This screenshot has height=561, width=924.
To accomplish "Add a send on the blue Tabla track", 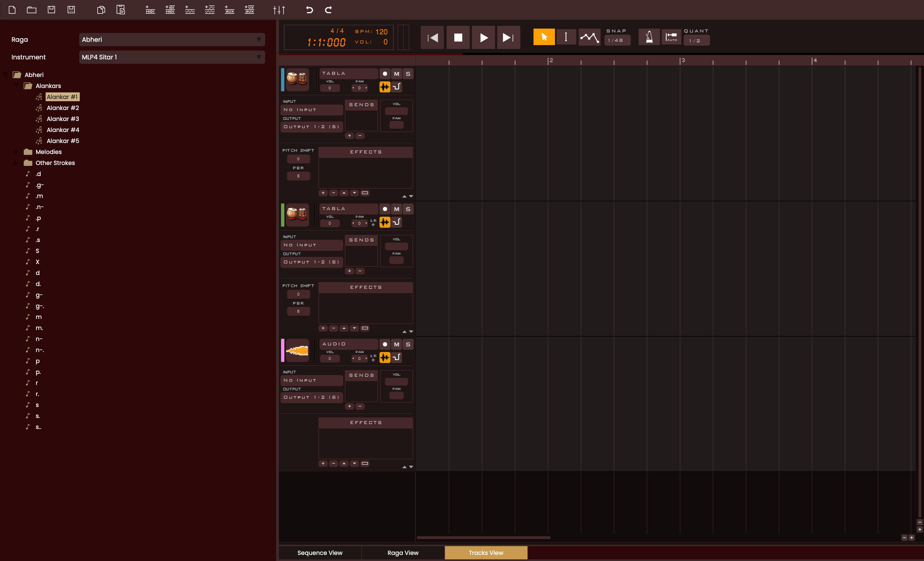I will pos(350,136).
